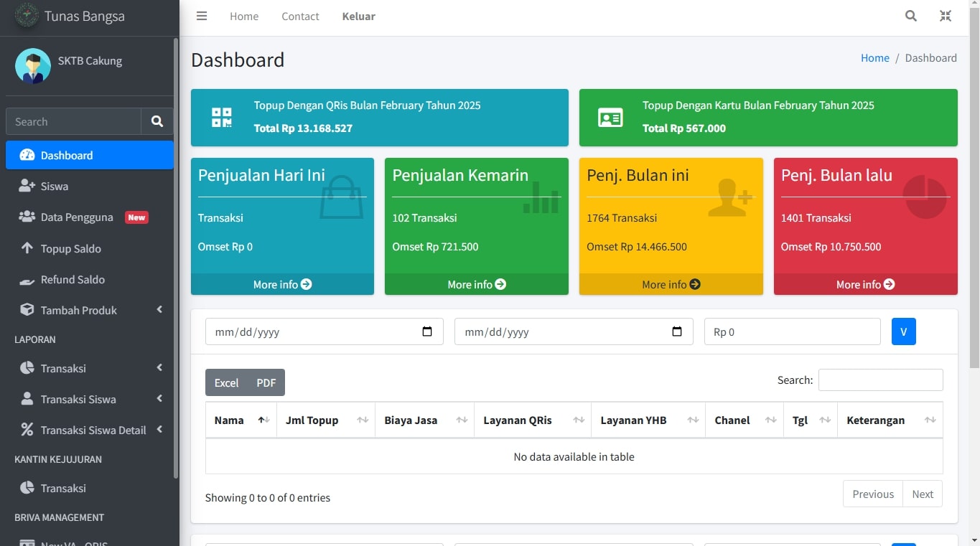Click the table Search input field
This screenshot has width=980, height=546.
tap(880, 380)
